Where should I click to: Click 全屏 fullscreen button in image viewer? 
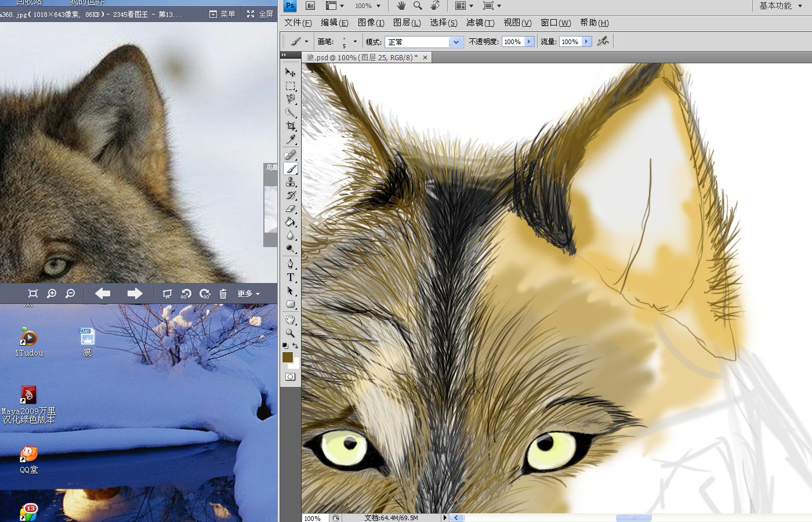tap(260, 14)
